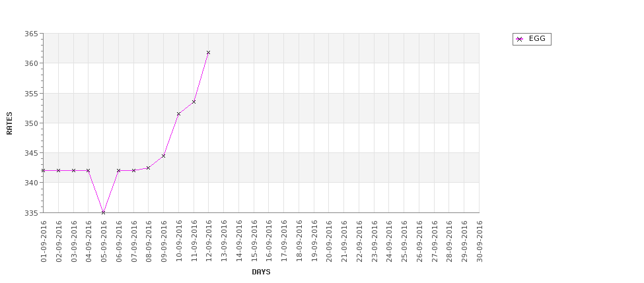This screenshot has height=283, width=644.
Task: Click the 08-09-2016 data point marker
Action: 148,168
